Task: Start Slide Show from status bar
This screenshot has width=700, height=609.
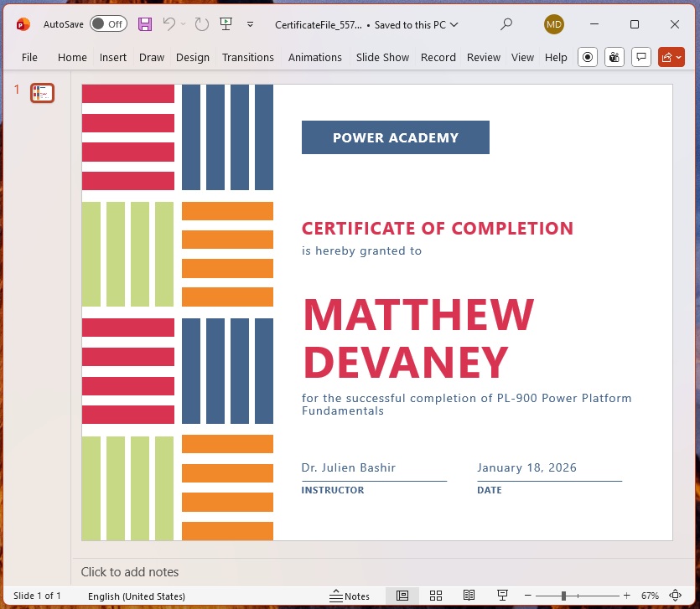Action: pos(503,596)
